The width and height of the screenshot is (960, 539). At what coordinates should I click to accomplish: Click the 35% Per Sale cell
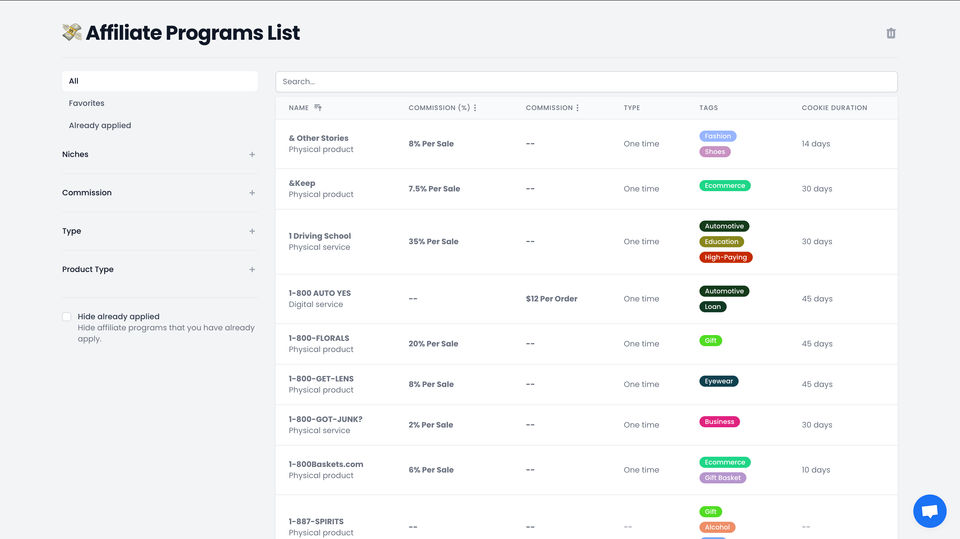coord(433,242)
